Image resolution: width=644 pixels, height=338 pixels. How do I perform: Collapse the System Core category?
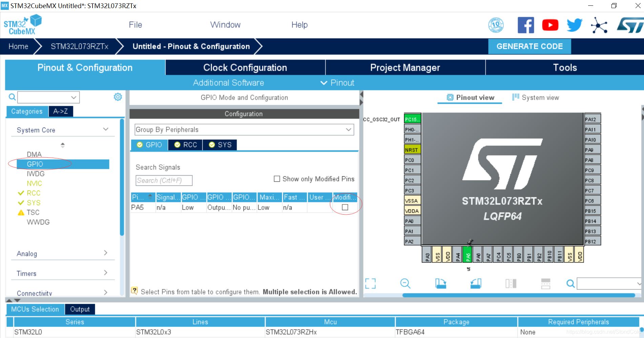pyautogui.click(x=106, y=130)
